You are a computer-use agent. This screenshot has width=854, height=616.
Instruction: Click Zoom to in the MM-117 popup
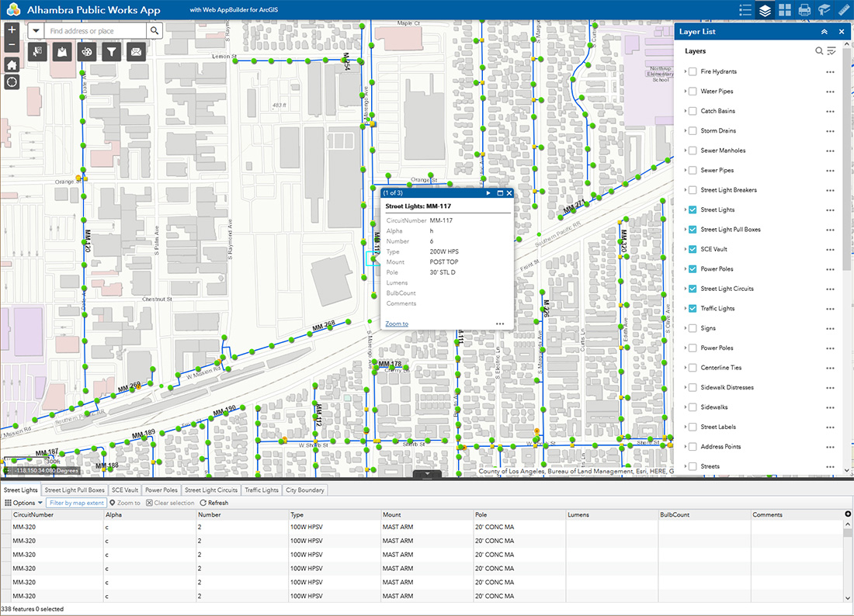coord(396,324)
